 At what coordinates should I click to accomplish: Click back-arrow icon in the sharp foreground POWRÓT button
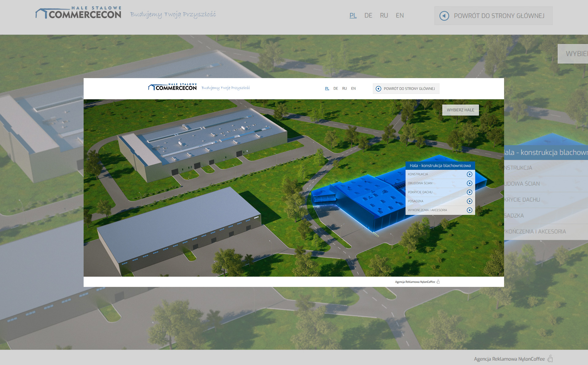point(379,88)
